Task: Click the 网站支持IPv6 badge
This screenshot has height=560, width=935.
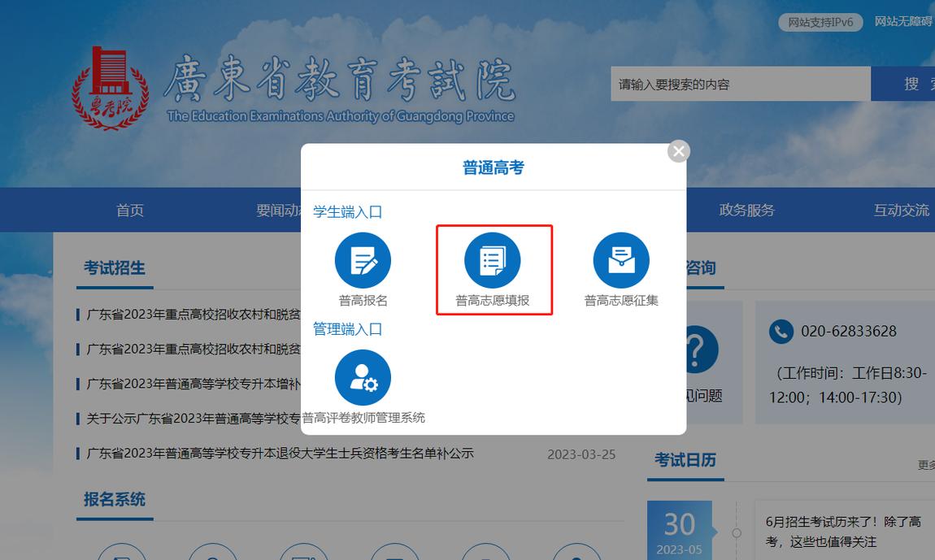Action: click(820, 22)
